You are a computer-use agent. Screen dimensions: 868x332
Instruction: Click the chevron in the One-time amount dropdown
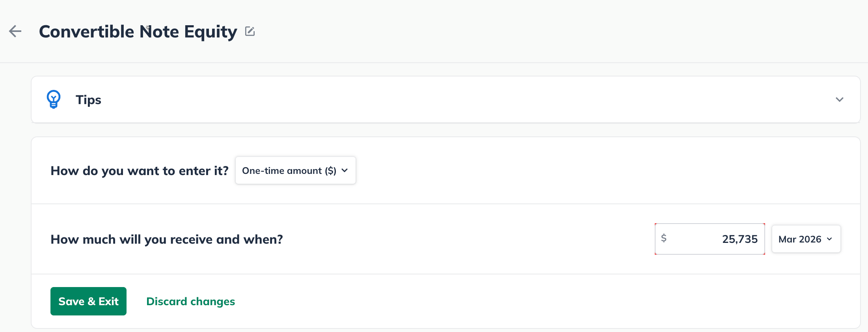[345, 170]
